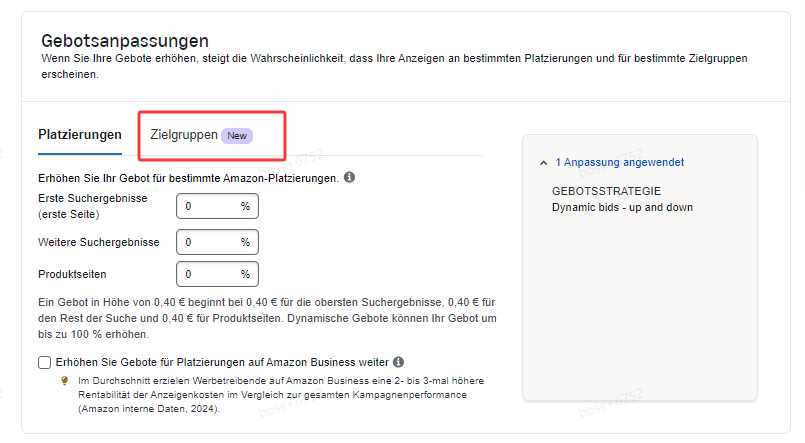Open info icon next to Amazon Business option
Viewport: 805px width, 443px height.
[398, 362]
